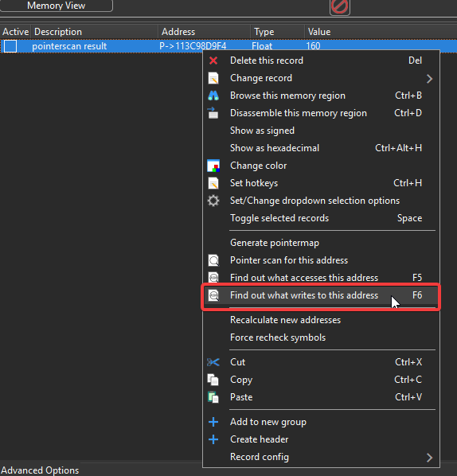
Task: Click the red no-entry circle icon at top
Action: (339, 6)
